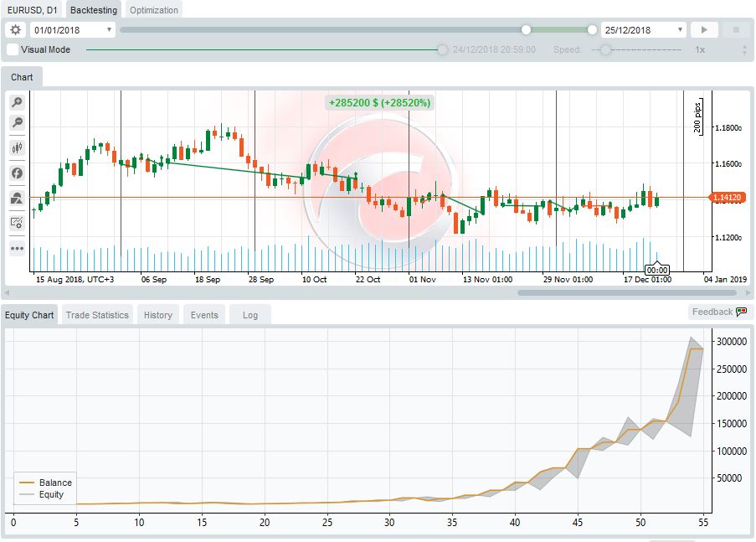
Task: Click the zoom in magnifier icon
Action: coord(17,102)
